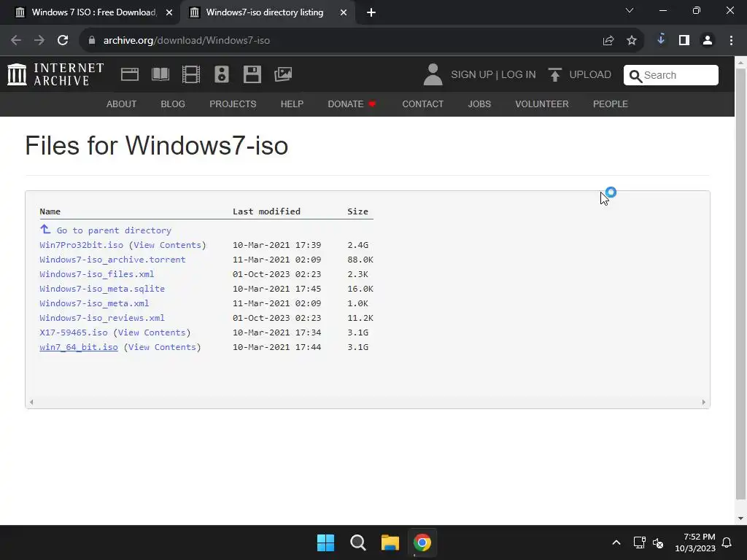Download X17-59465.iso
The height and width of the screenshot is (560, 747).
pos(74,332)
